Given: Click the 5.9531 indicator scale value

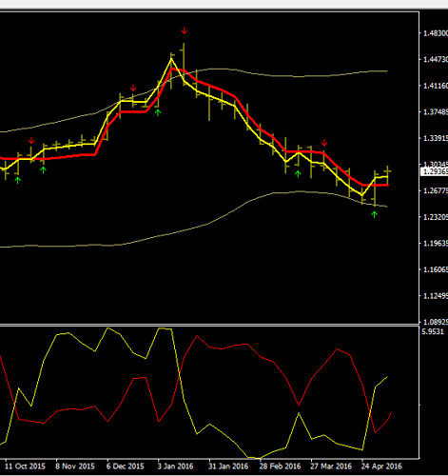Looking at the screenshot, I should click(433, 332).
